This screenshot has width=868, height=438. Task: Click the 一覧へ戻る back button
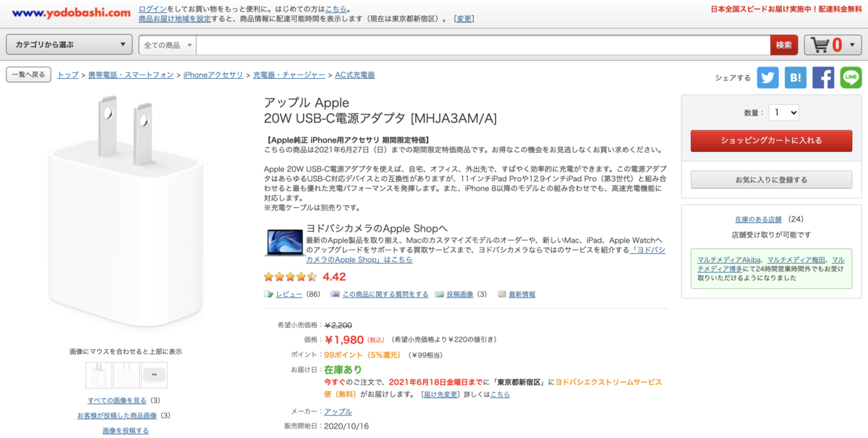(x=28, y=75)
